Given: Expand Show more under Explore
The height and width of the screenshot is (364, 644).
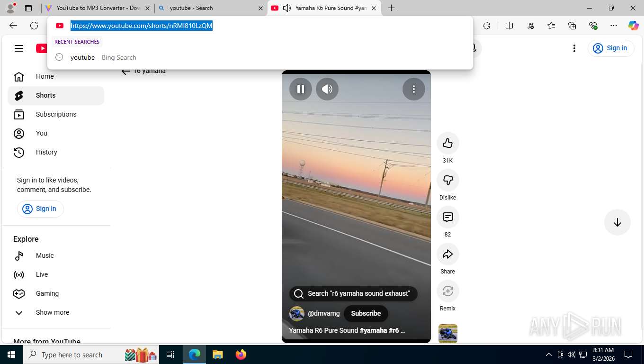Looking at the screenshot, I should (56, 312).
